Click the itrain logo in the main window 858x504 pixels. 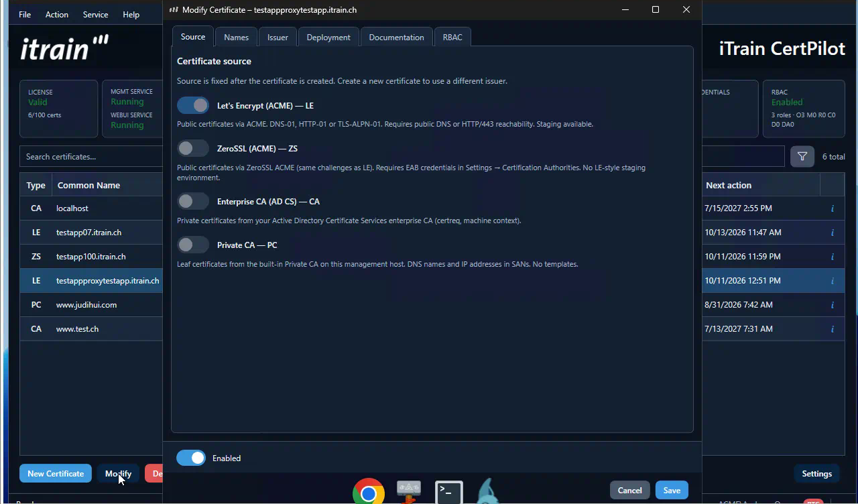(64, 48)
